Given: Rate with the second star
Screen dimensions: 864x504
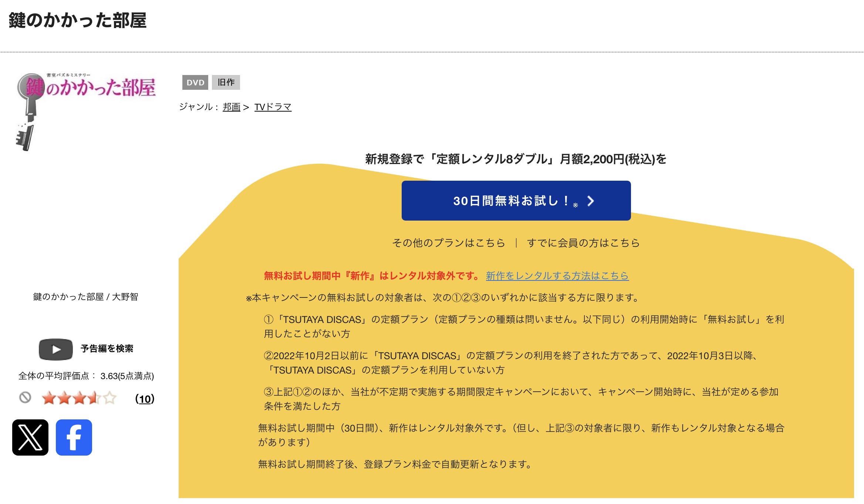Looking at the screenshot, I should (64, 398).
